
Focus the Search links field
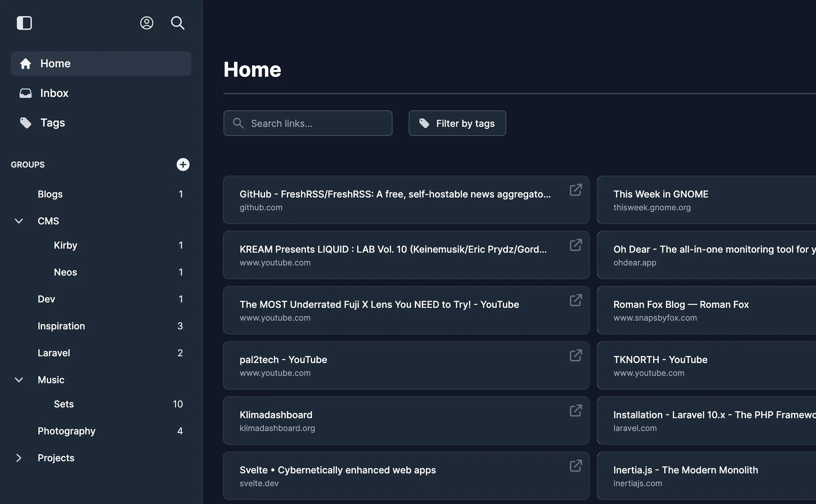point(308,123)
